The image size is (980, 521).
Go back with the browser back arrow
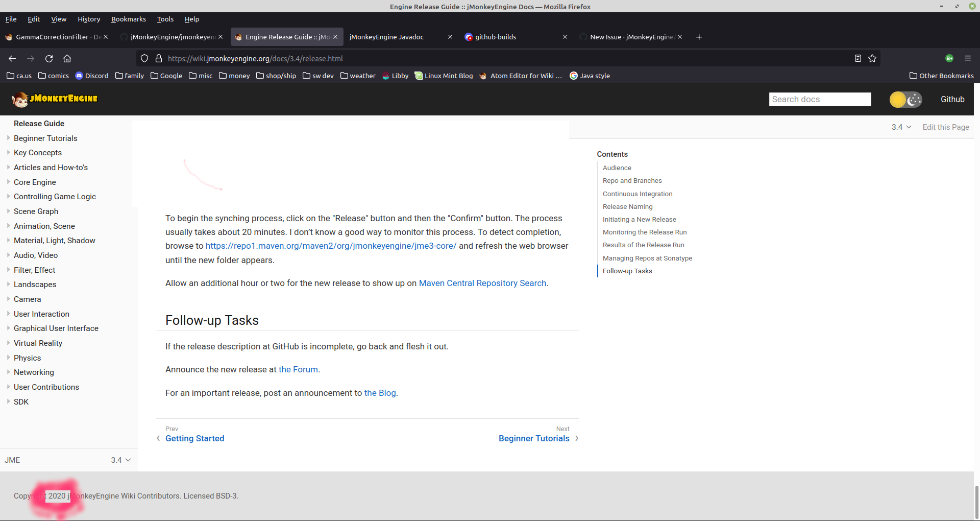pyautogui.click(x=12, y=58)
